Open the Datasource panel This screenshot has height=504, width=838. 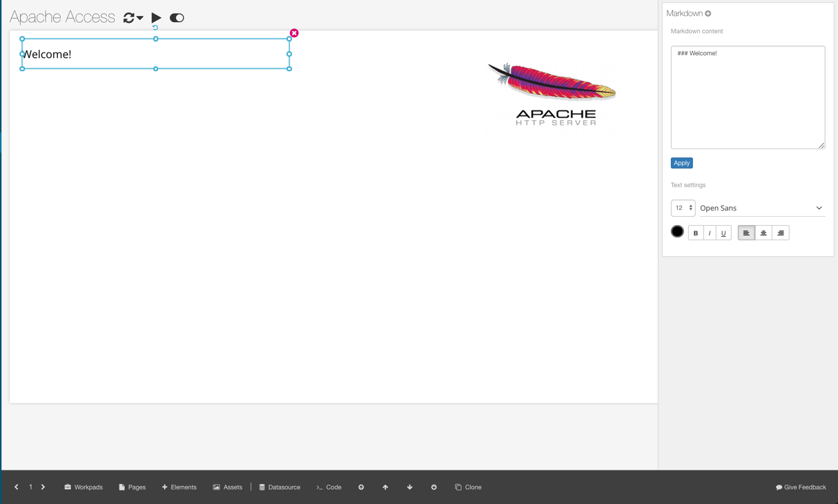point(280,487)
